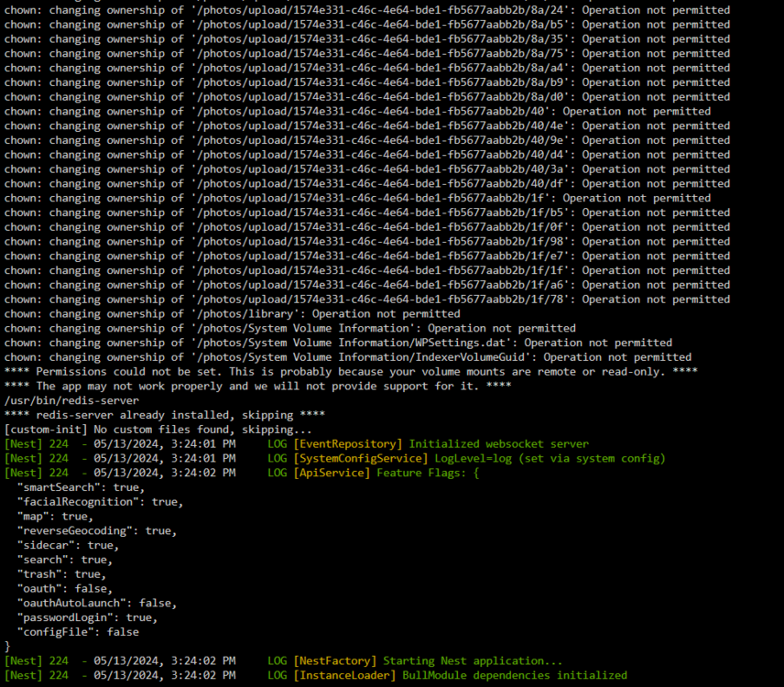The image size is (784, 687).
Task: Click the path ending in '8a/75'
Action: click(382, 53)
